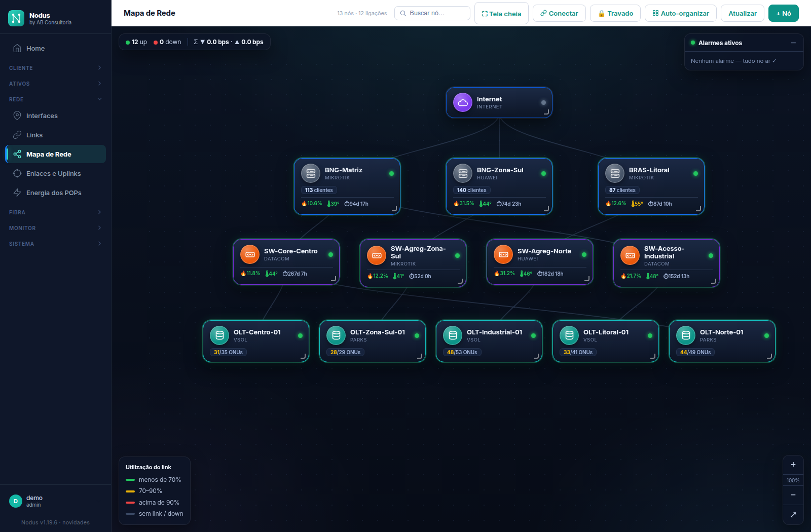
Task: Click BRAS-Litoral temperature reading 55°
Action: coord(637,204)
